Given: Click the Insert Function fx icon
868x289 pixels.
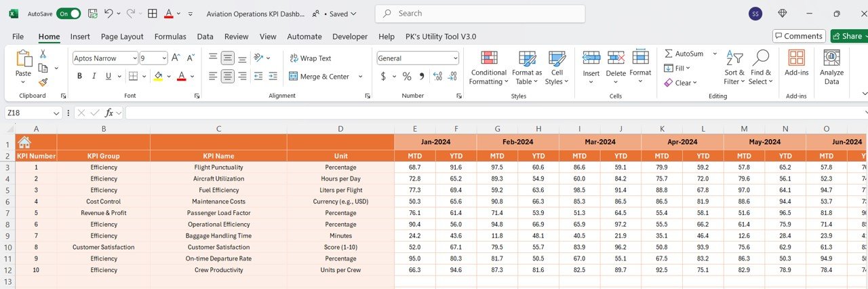Looking at the screenshot, I should tap(108, 113).
